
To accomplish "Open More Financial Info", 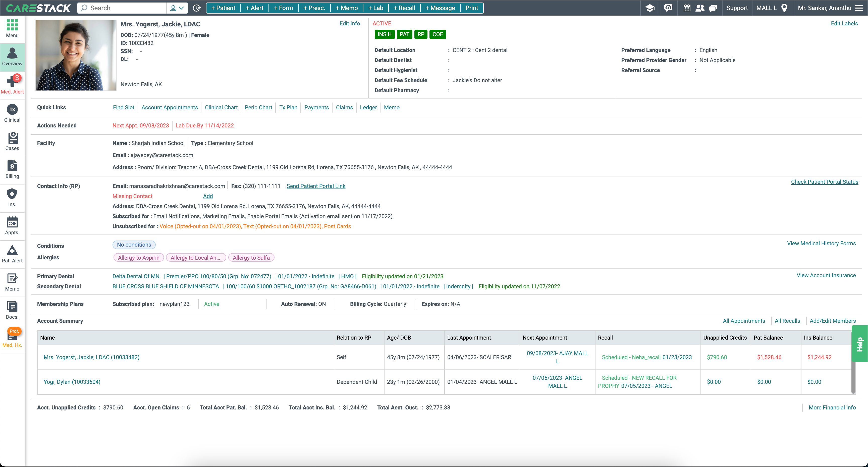I will coord(832,407).
